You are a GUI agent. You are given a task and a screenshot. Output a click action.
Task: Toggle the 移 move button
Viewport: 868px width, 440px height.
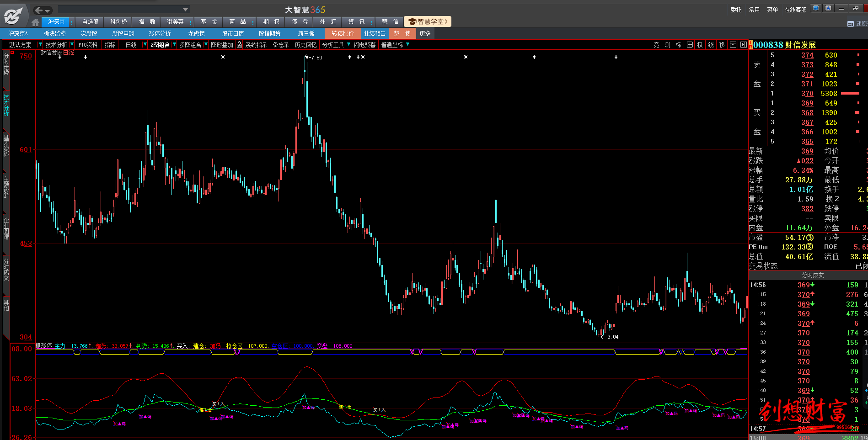(x=722, y=45)
